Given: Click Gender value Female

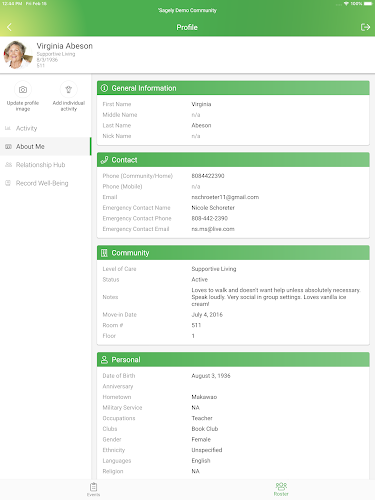Looking at the screenshot, I should point(201,439).
